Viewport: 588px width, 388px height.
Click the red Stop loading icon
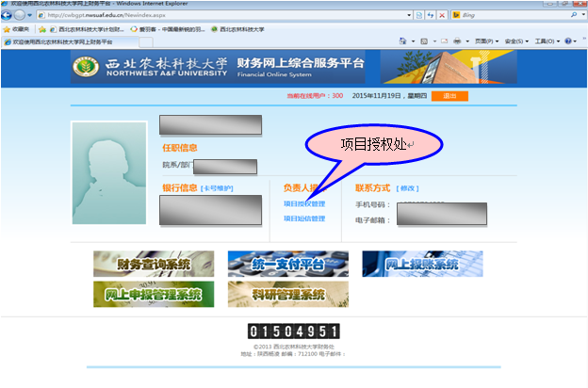441,16
